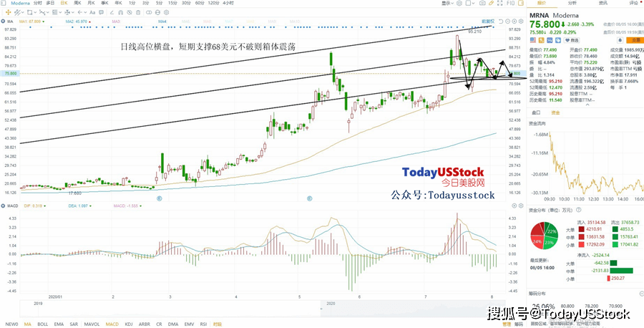
Task: Open the comment bubble annotation tool
Action: click(101, 12)
